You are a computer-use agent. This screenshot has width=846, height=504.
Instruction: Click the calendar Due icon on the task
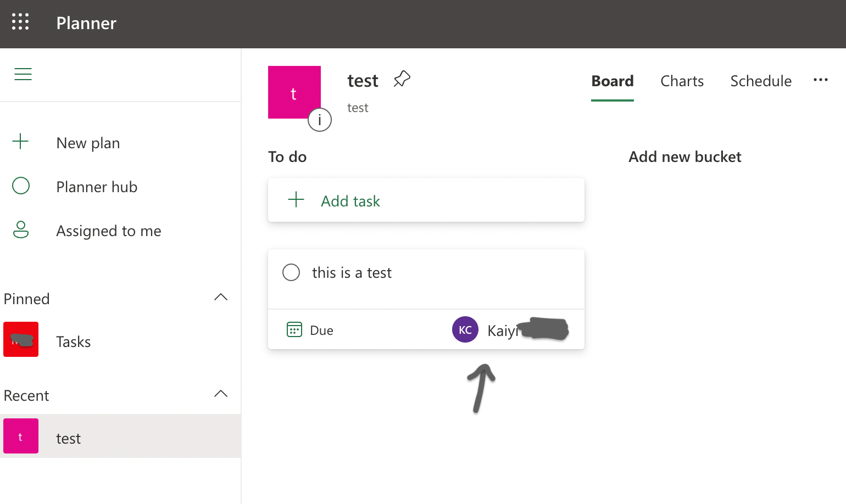pyautogui.click(x=294, y=329)
